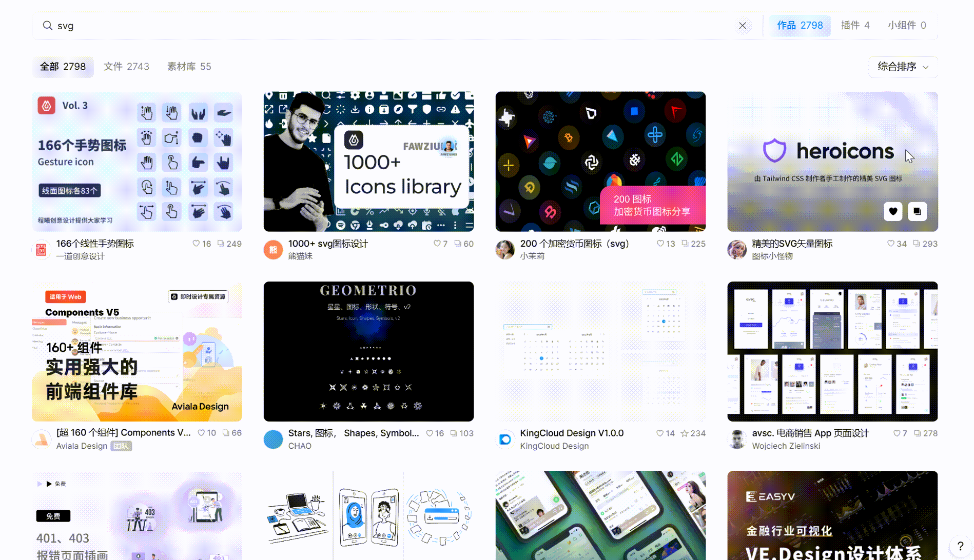Viewport: 974px width, 560px height.
Task: Open the 综合排序 sort dropdown
Action: [903, 67]
